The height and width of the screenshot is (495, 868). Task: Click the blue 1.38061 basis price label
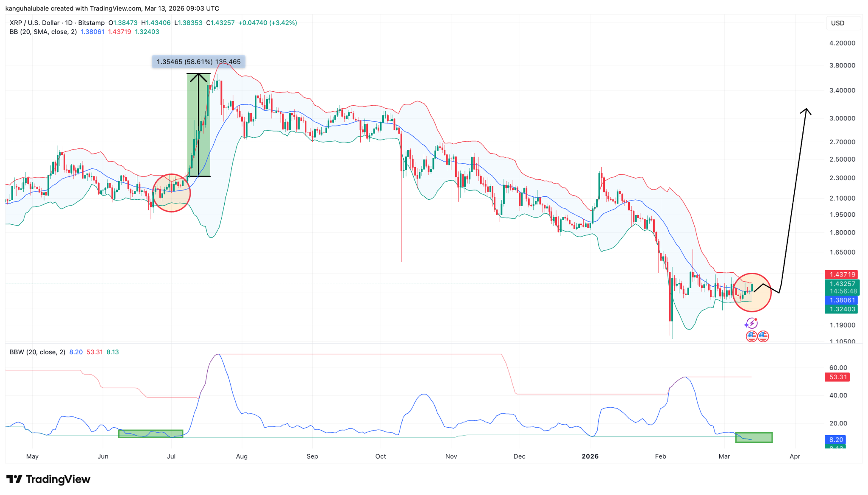point(841,300)
